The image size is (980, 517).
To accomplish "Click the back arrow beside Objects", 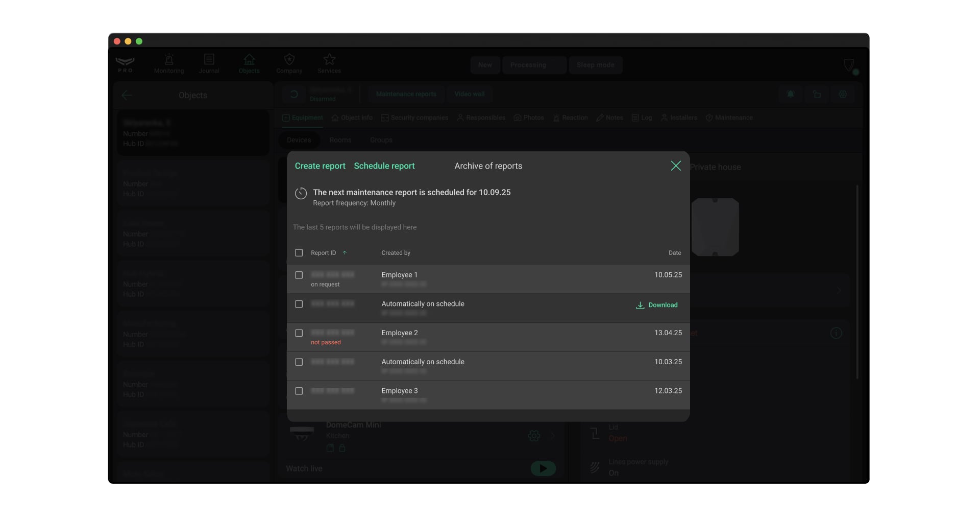I will click(x=127, y=96).
